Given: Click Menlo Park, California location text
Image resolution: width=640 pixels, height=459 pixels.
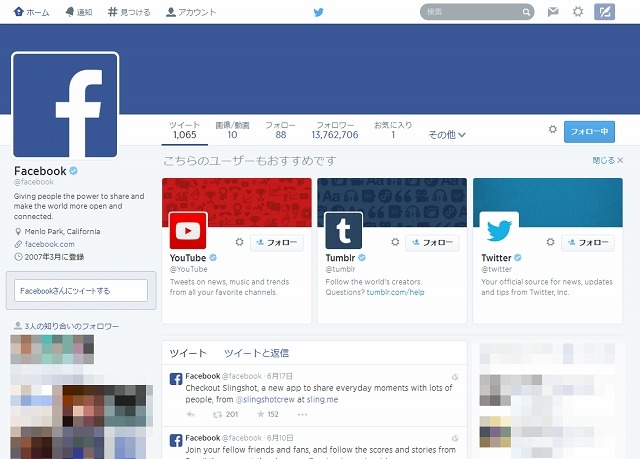Looking at the screenshot, I should [62, 231].
